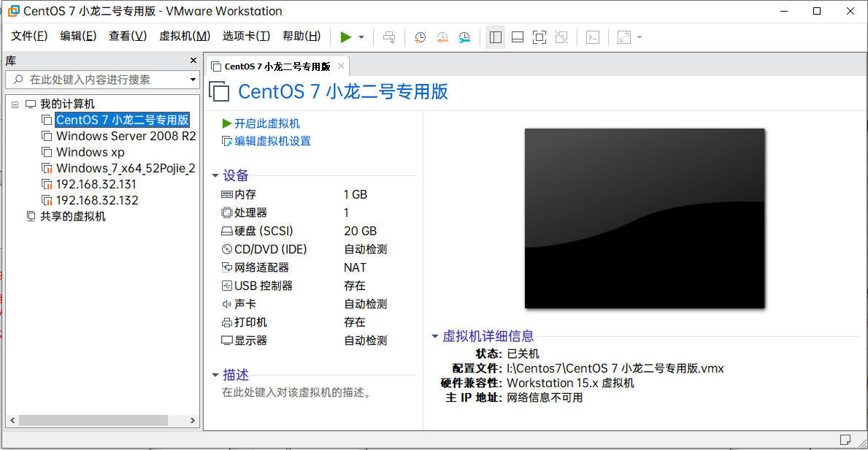
Task: Enter full screen mode icon
Action: pos(539,37)
